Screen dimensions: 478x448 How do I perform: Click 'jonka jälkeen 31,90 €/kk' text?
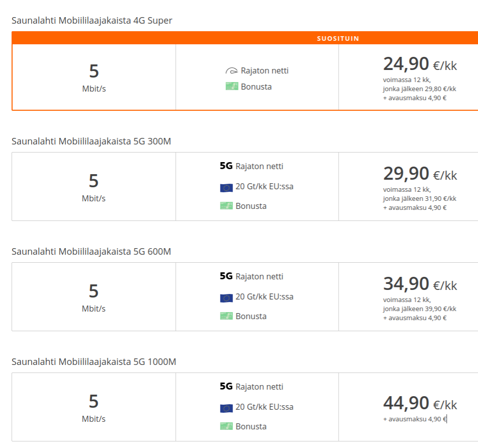(x=420, y=199)
